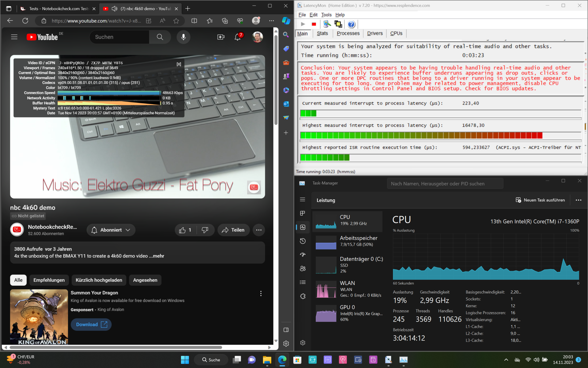Open Task Manager three-dot more options
The width and height of the screenshot is (588, 368).
click(578, 200)
